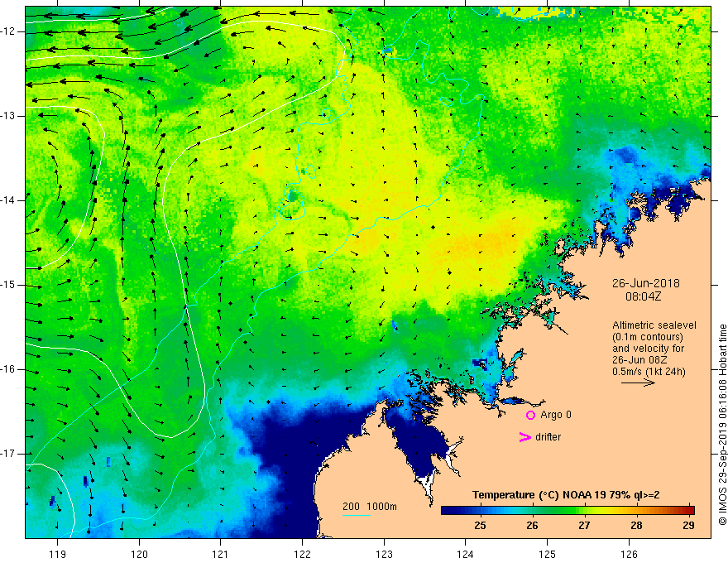The image size is (728, 563).
Task: Click the 'drifter' legend label
Action: (x=548, y=437)
